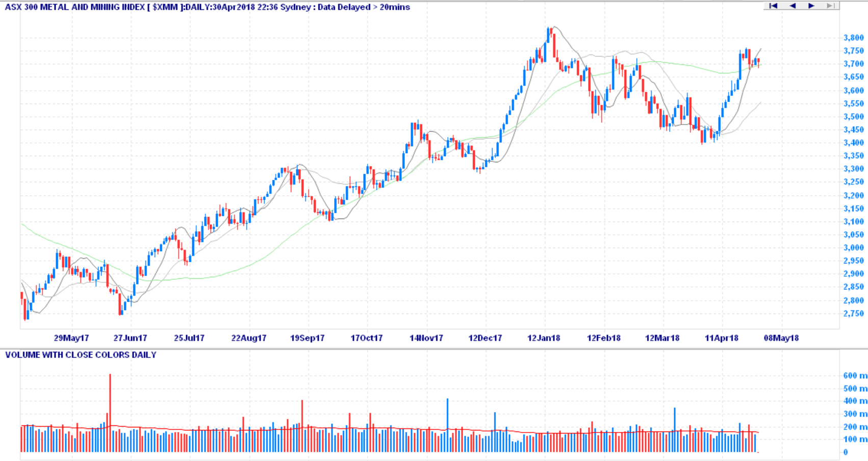The image size is (868, 461).
Task: Click the 19Sep17 date label
Action: [x=307, y=338]
